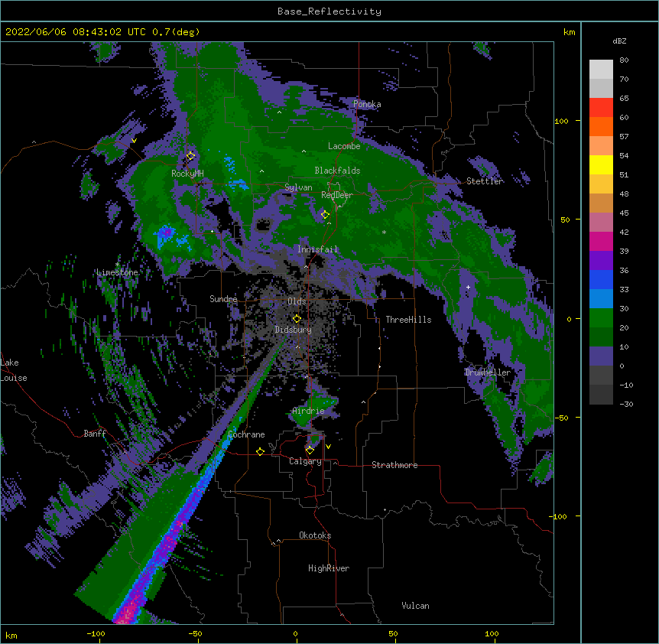
Task: Click the Okotoks town label
Action: point(315,535)
